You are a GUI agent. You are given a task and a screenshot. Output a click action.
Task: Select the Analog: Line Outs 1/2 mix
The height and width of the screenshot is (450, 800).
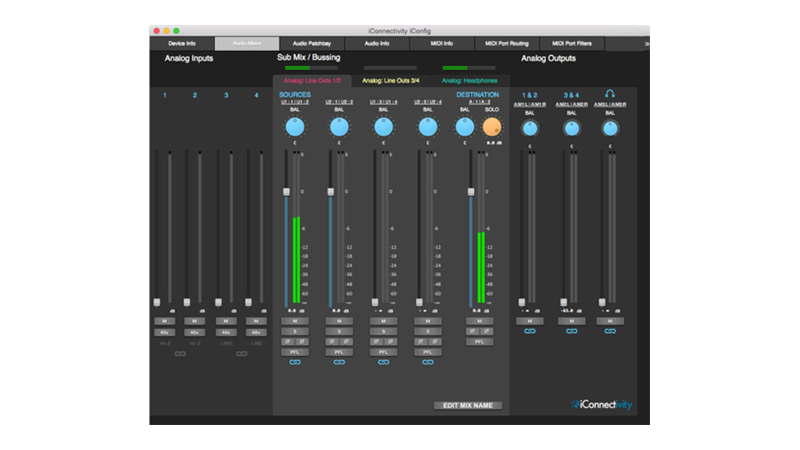(312, 81)
